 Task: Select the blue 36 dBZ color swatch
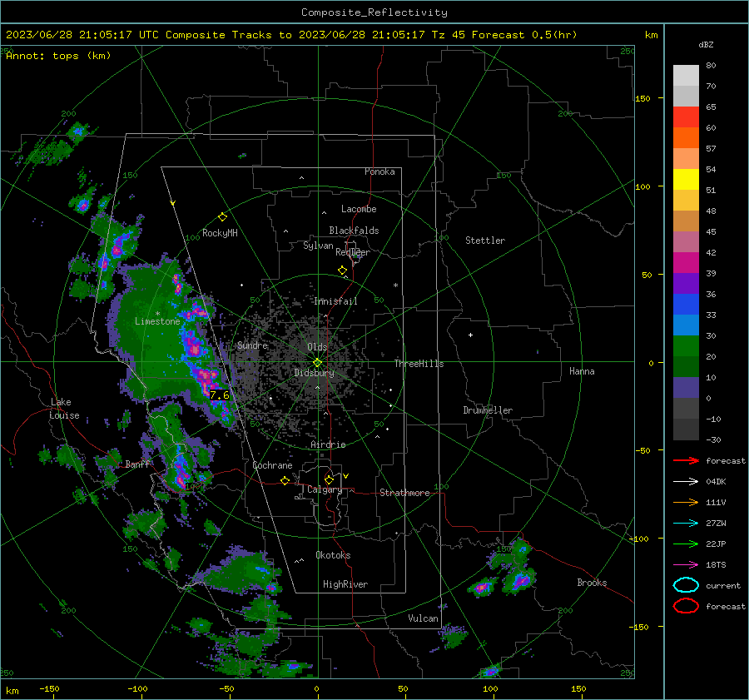tap(686, 304)
